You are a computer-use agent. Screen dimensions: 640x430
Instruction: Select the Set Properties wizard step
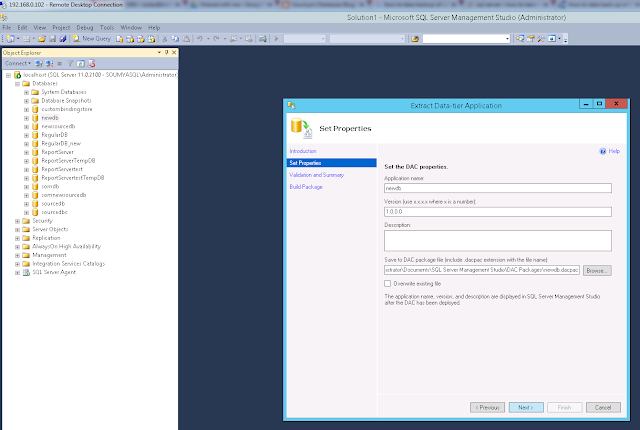[x=331, y=163]
